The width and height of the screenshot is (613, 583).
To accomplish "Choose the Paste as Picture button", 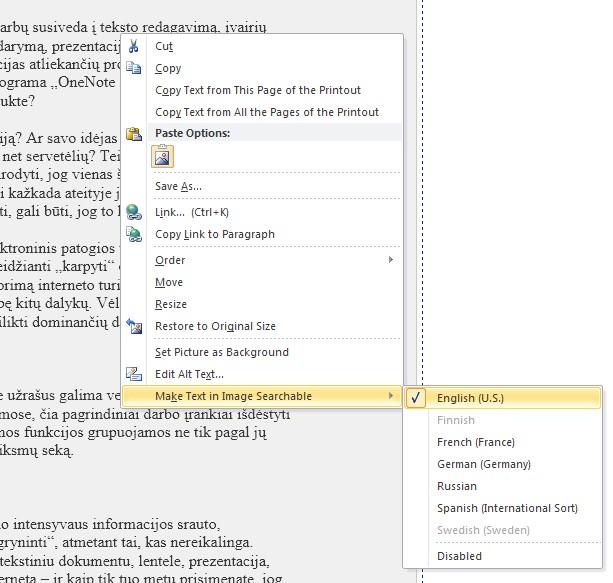I will (x=162, y=156).
